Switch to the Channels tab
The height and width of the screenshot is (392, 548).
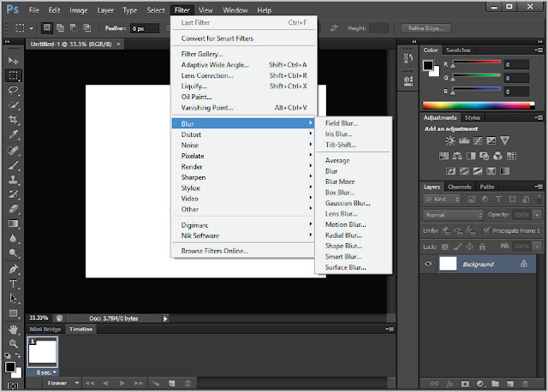(459, 187)
